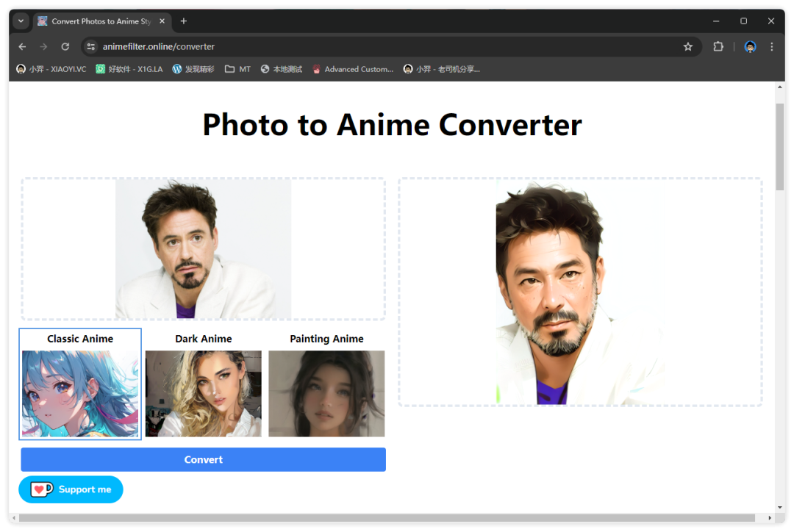Image resolution: width=794 pixels, height=532 pixels.
Task: Click the browser back arrow
Action: click(22, 46)
